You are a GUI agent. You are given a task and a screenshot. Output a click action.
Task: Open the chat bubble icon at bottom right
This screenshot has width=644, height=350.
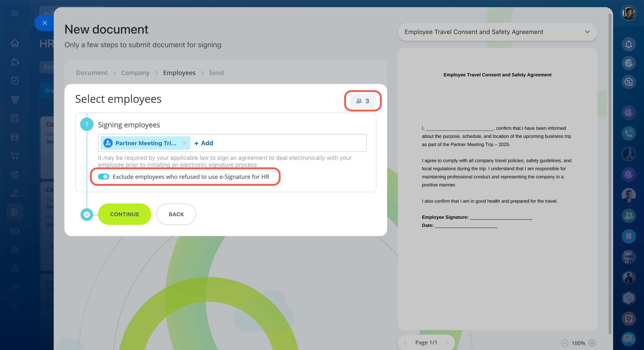628,339
